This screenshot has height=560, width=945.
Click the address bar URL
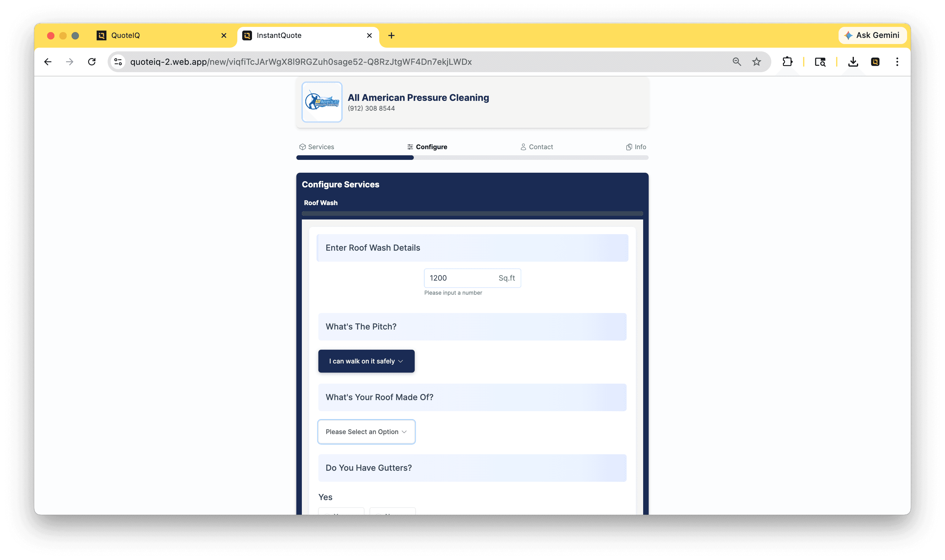pyautogui.click(x=301, y=61)
